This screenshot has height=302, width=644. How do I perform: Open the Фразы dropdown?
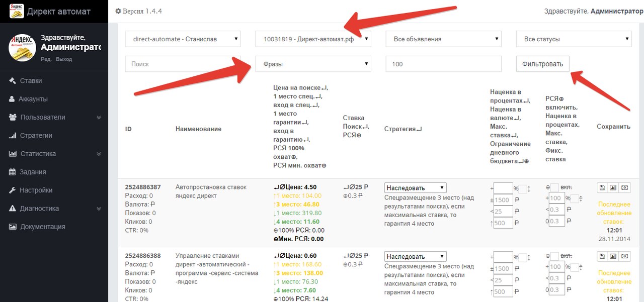point(313,64)
